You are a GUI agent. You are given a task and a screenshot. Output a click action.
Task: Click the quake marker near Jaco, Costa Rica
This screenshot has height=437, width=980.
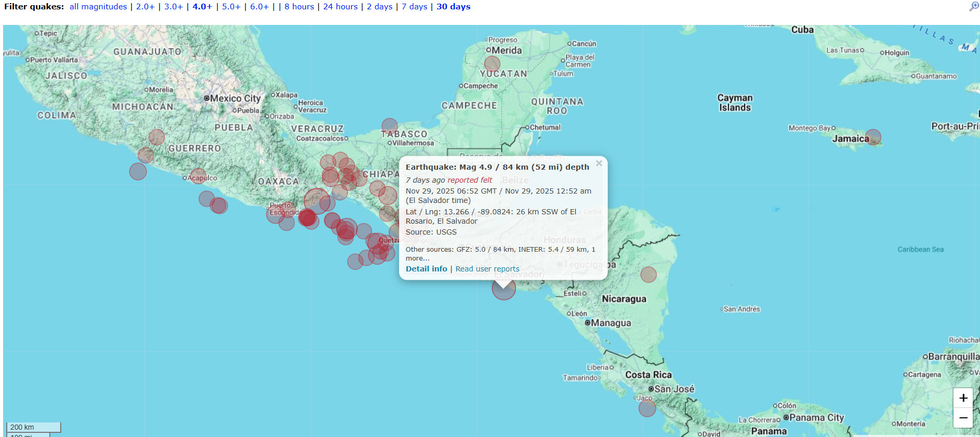pos(647,408)
